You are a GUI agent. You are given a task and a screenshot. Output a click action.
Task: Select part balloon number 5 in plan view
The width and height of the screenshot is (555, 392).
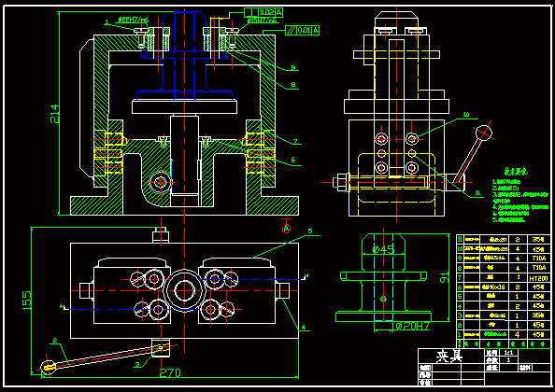click(x=309, y=231)
